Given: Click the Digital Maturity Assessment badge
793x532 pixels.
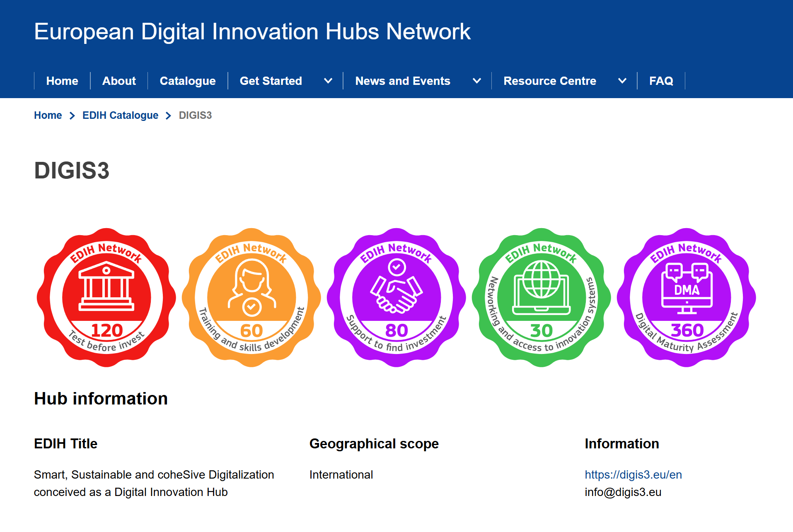Looking at the screenshot, I should point(687,297).
